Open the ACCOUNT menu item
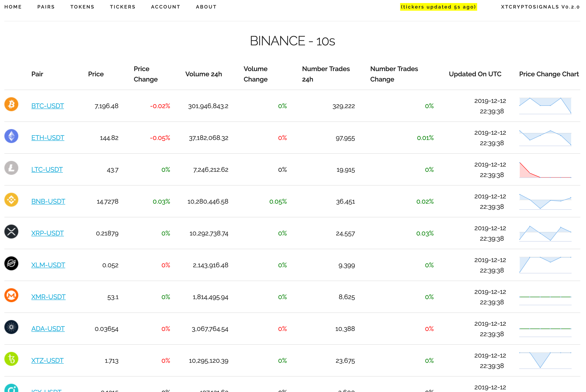Viewport: 586px width, 392px height. pyautogui.click(x=166, y=7)
